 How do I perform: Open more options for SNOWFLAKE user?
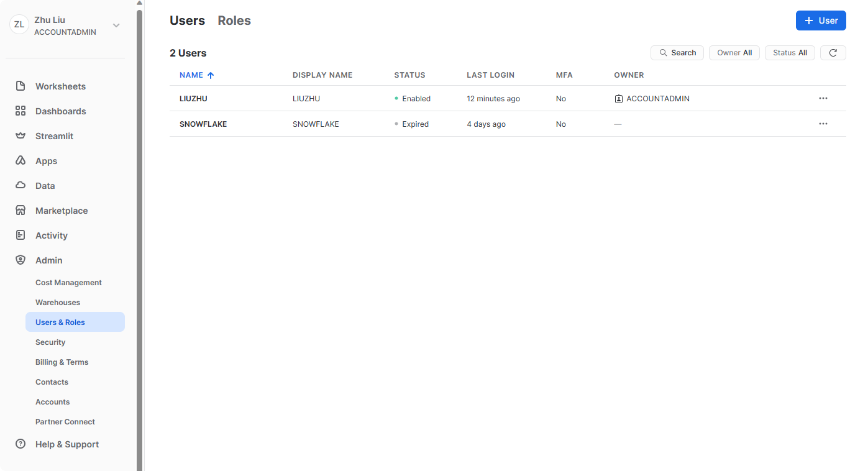(823, 124)
